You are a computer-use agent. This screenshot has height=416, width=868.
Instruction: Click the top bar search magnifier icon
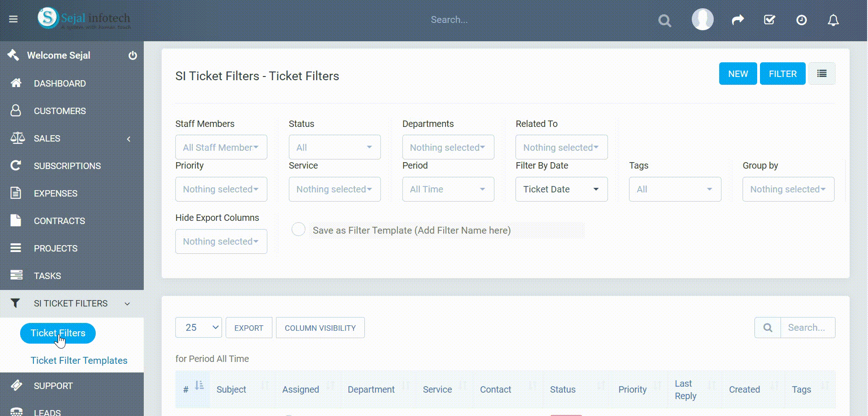click(665, 21)
